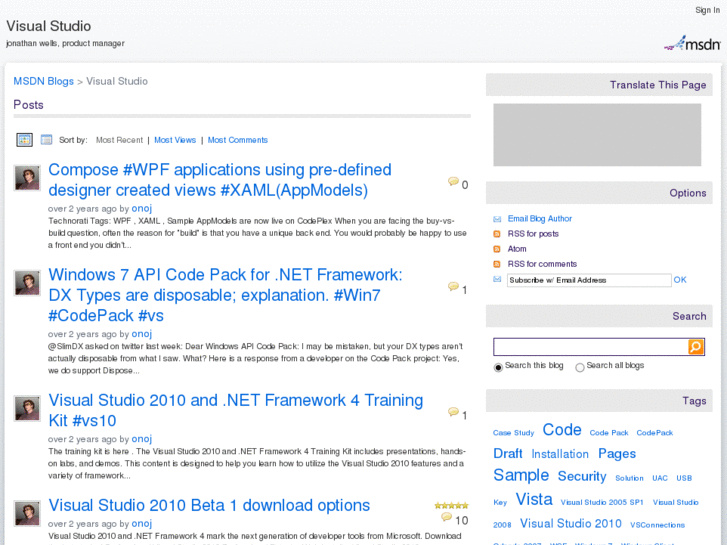Click the comment bubble on the Windows 7 API Code Pack post
Screen dimensions: 727x545
(x=453, y=286)
